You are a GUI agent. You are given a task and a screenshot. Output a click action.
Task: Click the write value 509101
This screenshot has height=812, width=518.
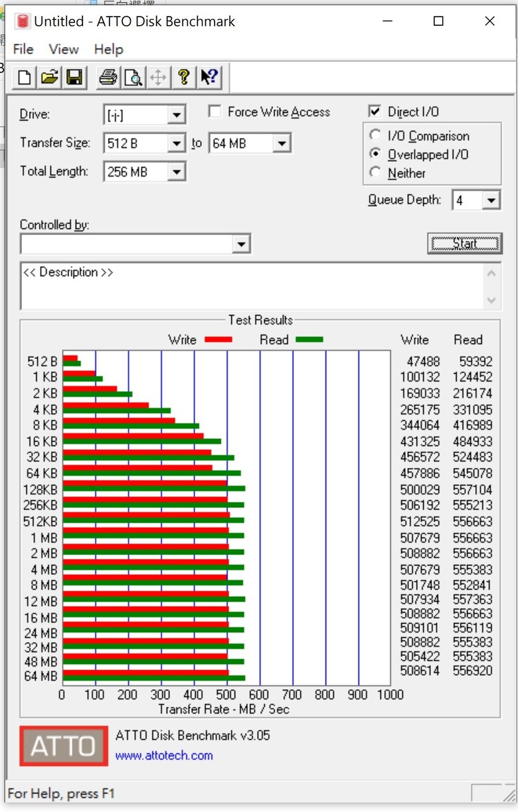(x=419, y=627)
